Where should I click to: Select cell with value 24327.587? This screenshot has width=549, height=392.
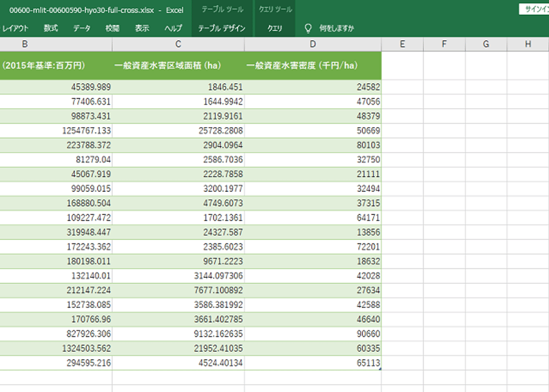[178, 232]
